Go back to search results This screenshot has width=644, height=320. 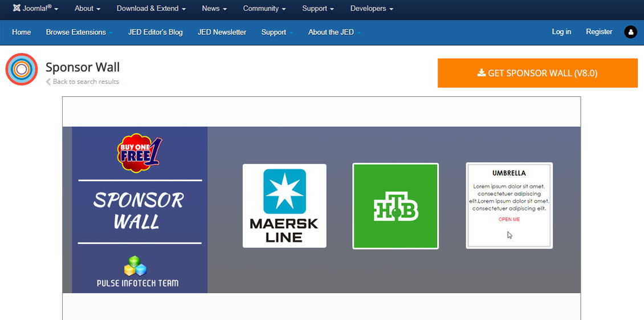point(83,82)
